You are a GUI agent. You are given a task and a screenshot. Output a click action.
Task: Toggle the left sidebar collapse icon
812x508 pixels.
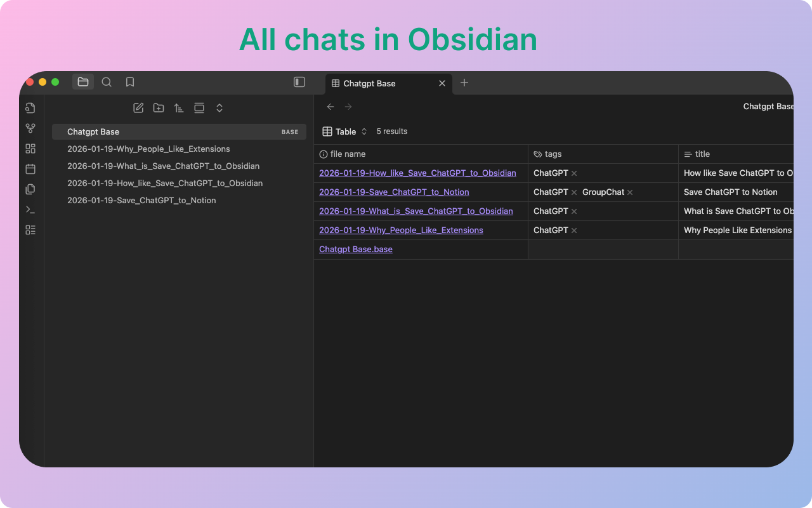299,82
